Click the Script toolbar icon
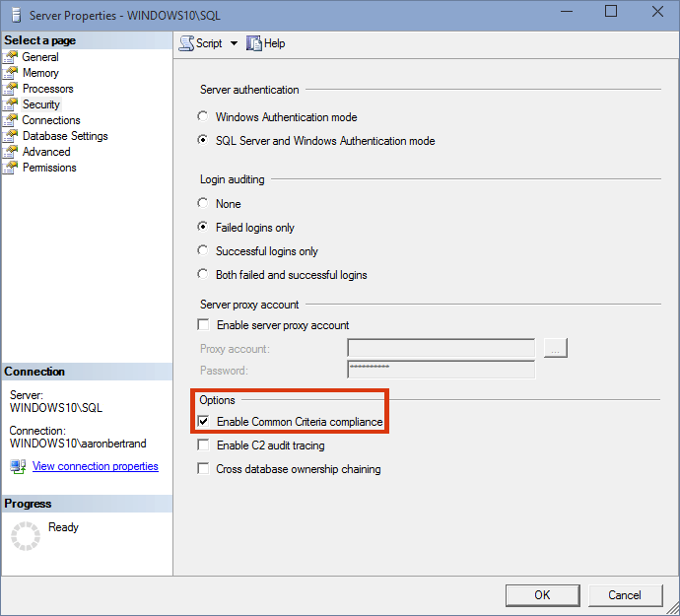 [x=186, y=43]
